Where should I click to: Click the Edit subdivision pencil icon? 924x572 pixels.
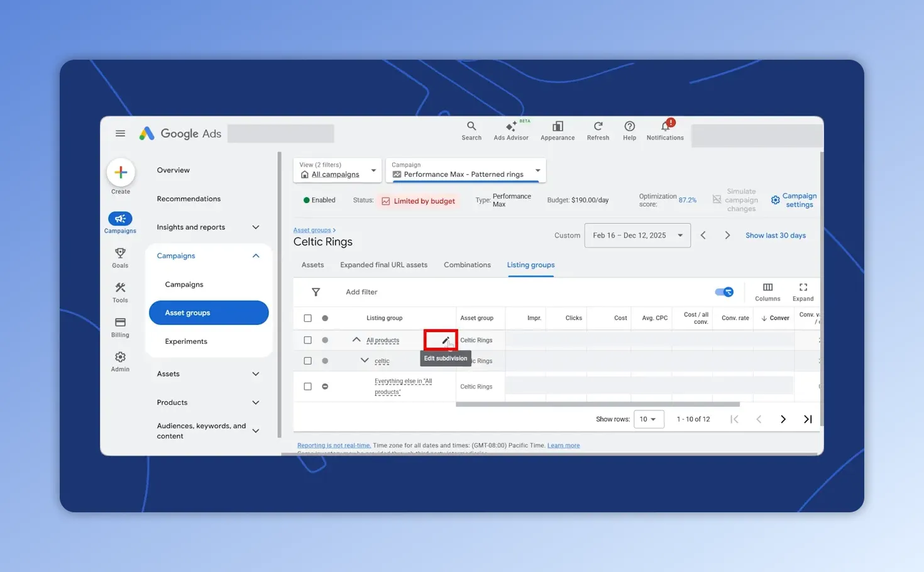tap(446, 340)
